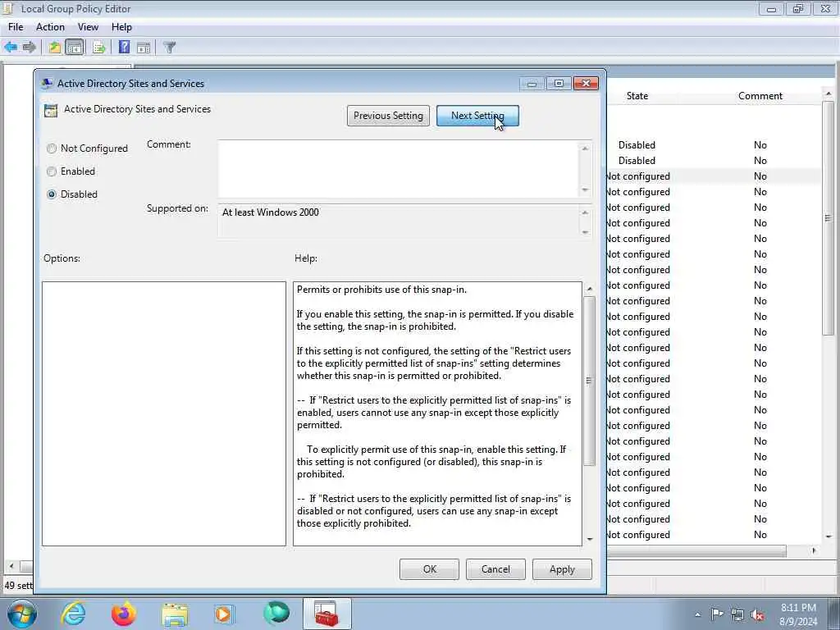Click the Comment box scroll up arrow
Image resolution: width=840 pixels, height=630 pixels.
tap(585, 148)
